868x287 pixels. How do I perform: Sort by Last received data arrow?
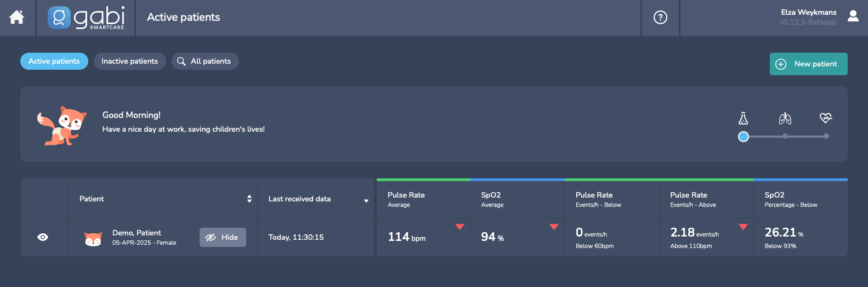366,201
